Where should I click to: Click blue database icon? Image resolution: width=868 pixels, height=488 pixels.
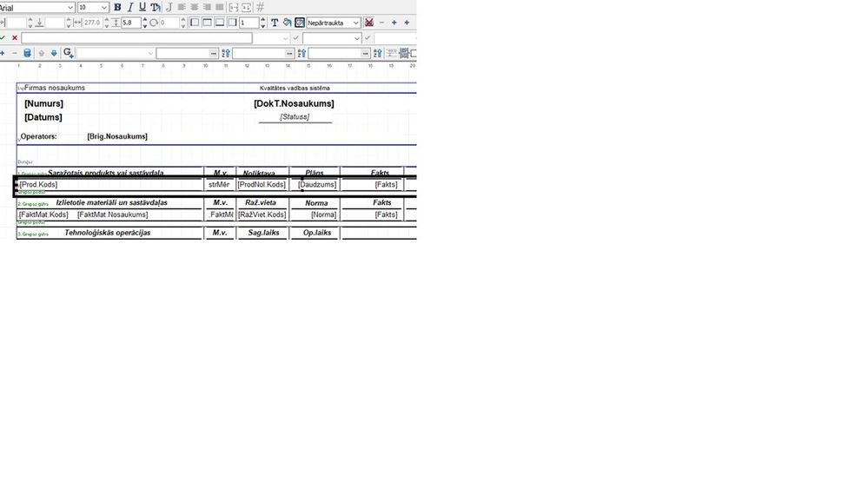pyautogui.click(x=27, y=53)
